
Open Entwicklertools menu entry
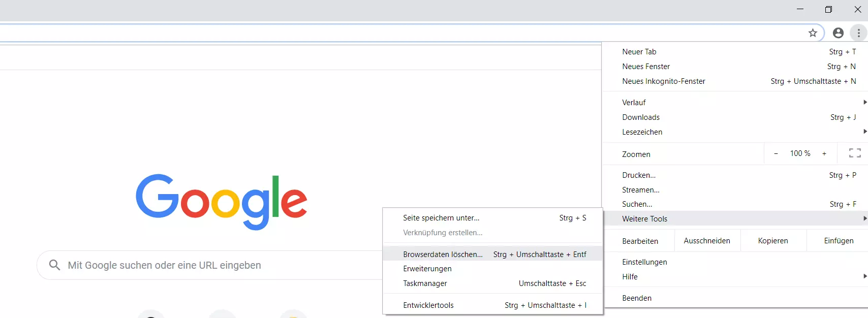(x=428, y=305)
